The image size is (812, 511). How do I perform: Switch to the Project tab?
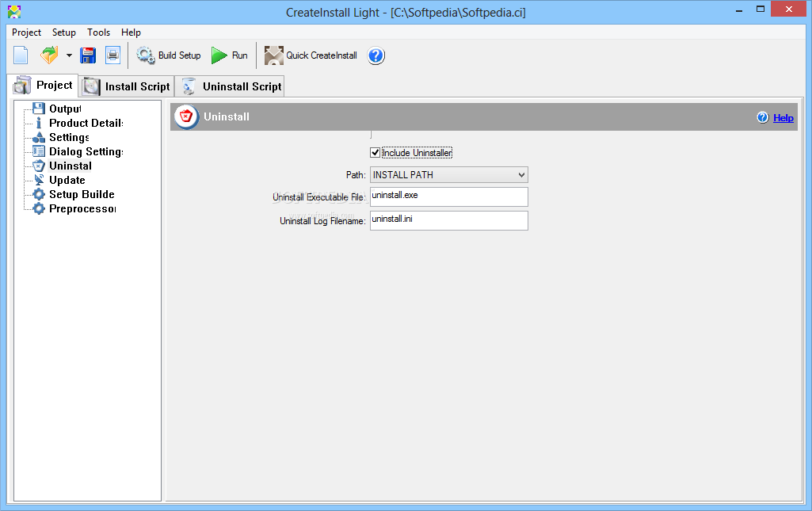[43, 86]
